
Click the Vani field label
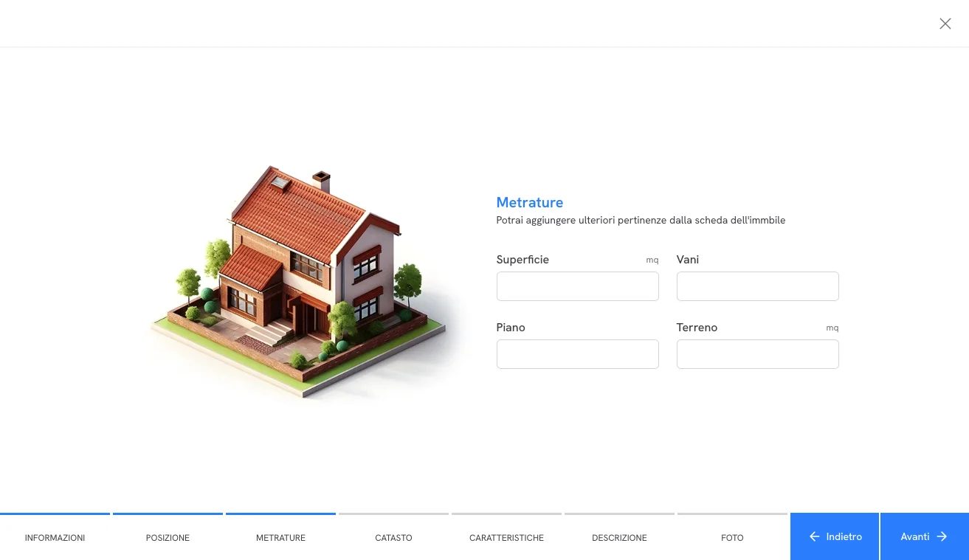click(687, 260)
